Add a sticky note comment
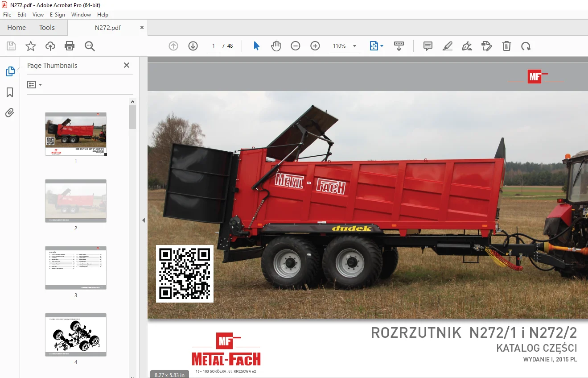 [428, 46]
